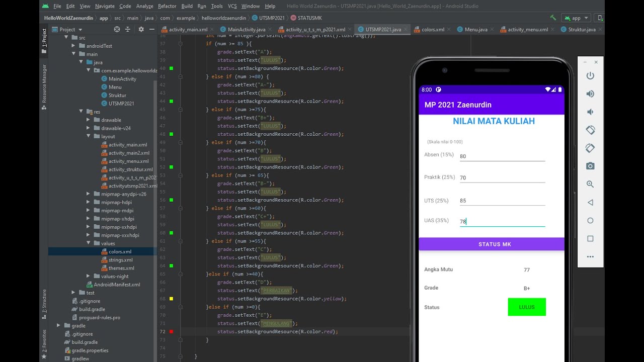Expand the values-night folder
The image size is (644, 362).
click(x=89, y=276)
